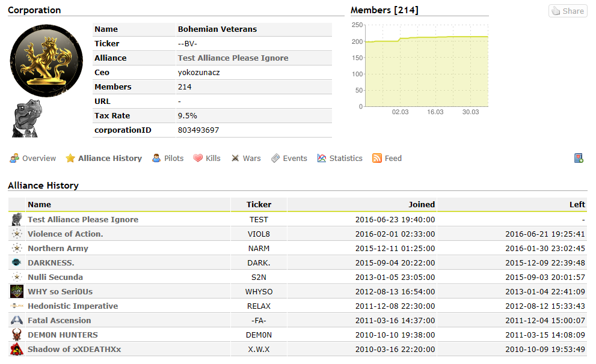Click the DEMON HUNTERS row logo
The width and height of the screenshot is (596, 364).
point(17,335)
